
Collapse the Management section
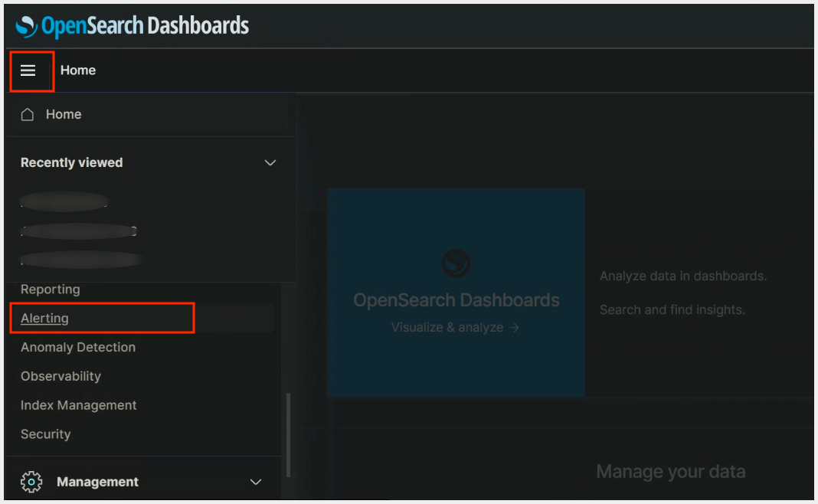(256, 481)
